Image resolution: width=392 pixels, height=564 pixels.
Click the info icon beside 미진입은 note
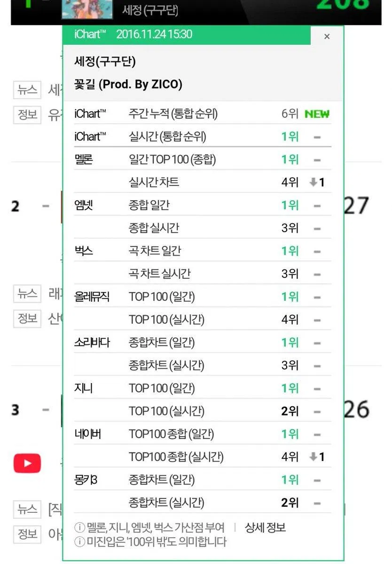pyautogui.click(x=79, y=542)
